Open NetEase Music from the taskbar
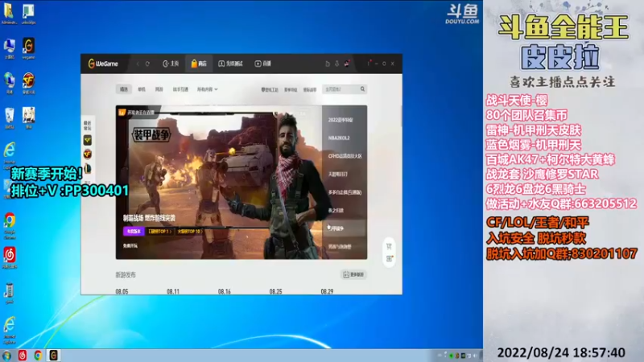Viewport: 644px width, 362px height. 23,356
